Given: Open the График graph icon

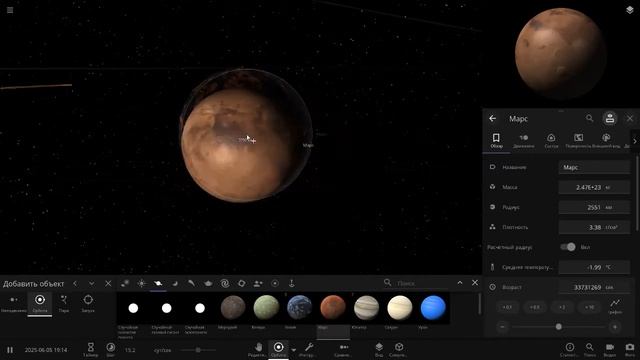Looking at the screenshot, I should [x=615, y=306].
